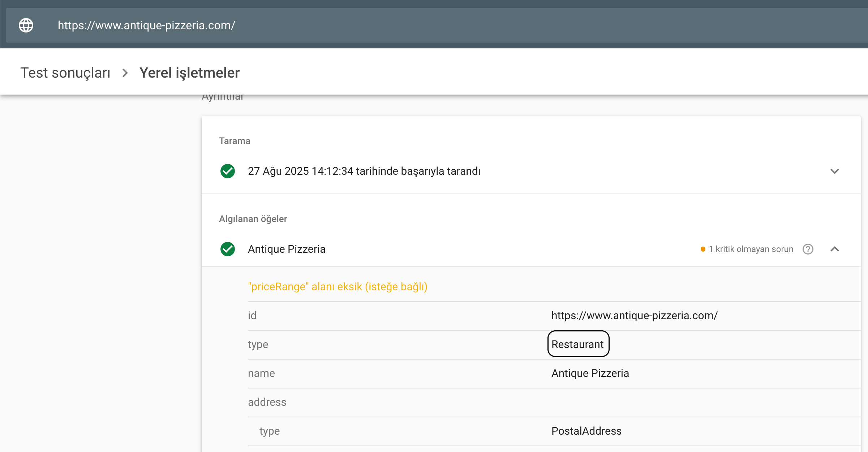Click the Antique Pizzeria detected item title
This screenshot has height=452, width=868.
(287, 249)
